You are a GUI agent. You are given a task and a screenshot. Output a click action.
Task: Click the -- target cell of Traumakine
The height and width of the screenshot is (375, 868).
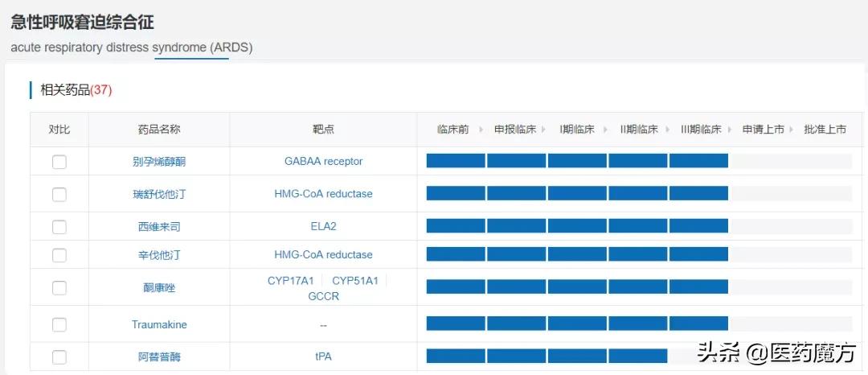[323, 325]
